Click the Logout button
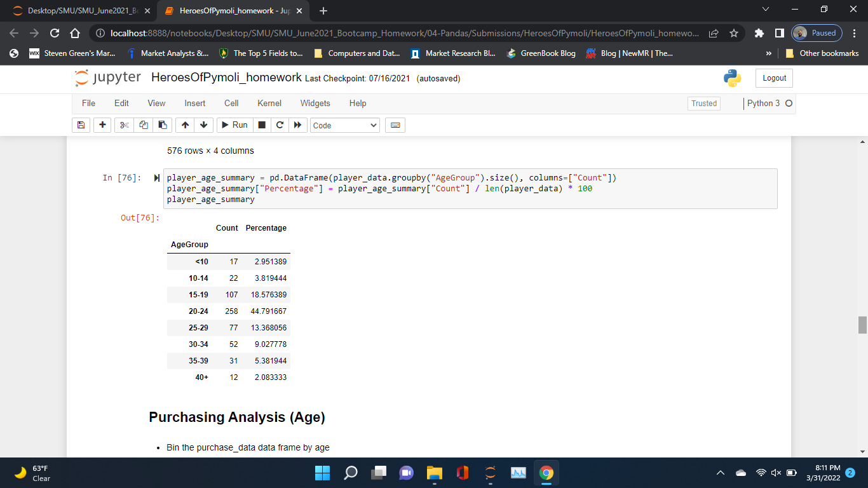This screenshot has height=488, width=868. pyautogui.click(x=774, y=78)
